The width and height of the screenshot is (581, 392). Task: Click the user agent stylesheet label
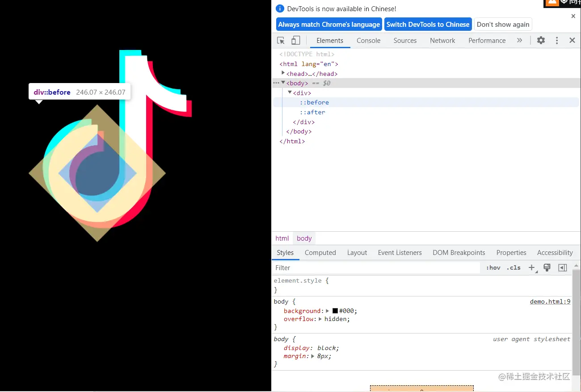tap(531, 339)
